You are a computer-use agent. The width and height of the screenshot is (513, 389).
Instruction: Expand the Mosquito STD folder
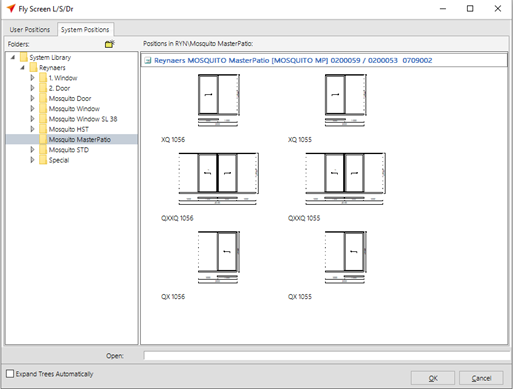pyautogui.click(x=32, y=150)
